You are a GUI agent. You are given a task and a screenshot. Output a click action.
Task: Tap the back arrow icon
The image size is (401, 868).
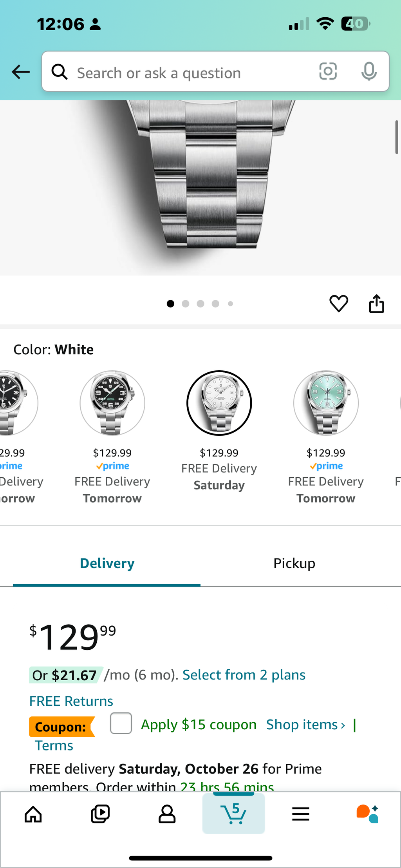pos(21,72)
